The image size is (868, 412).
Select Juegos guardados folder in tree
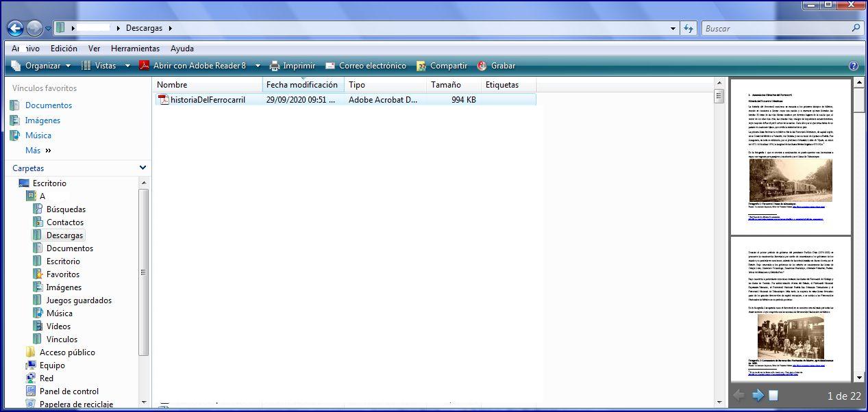[x=78, y=300]
